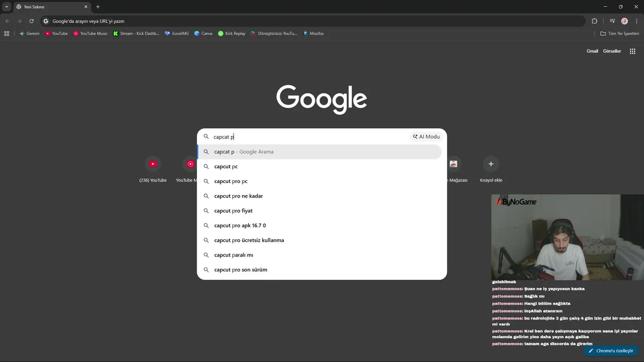Open the YouTube Music shortcut tile
This screenshot has height=362, width=644.
point(187,169)
